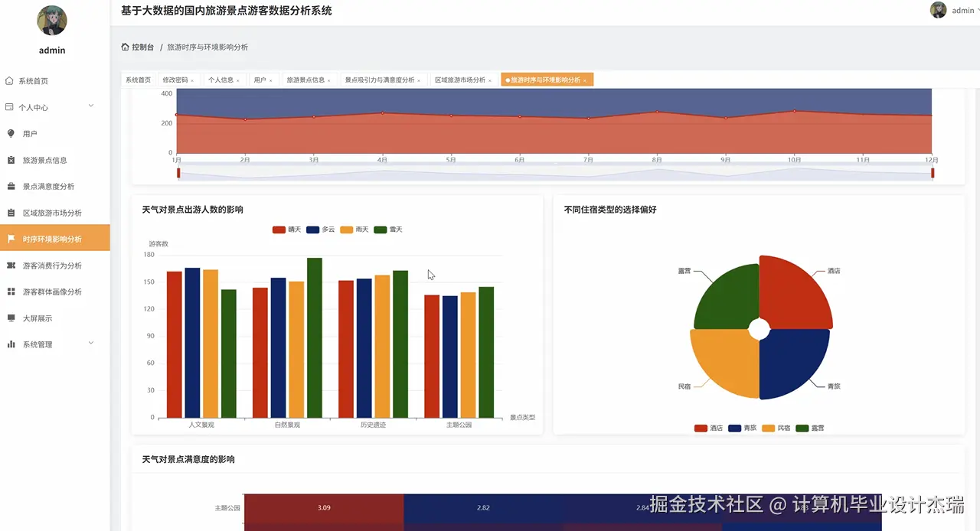Viewport: 980px width, 531px height.
Task: Close the 旅游景点信息 tab
Action: pos(329,80)
